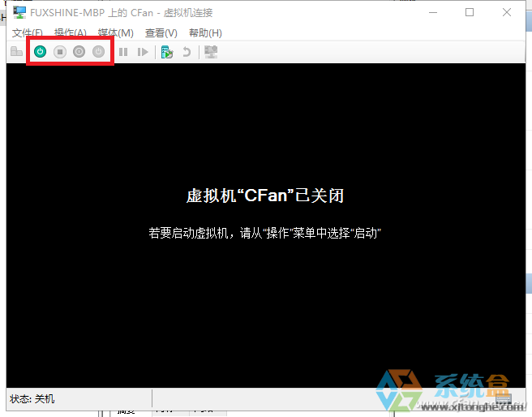Screen dimensions: 532x417
Task: Click the Turn Off stop icon
Action: [59, 52]
